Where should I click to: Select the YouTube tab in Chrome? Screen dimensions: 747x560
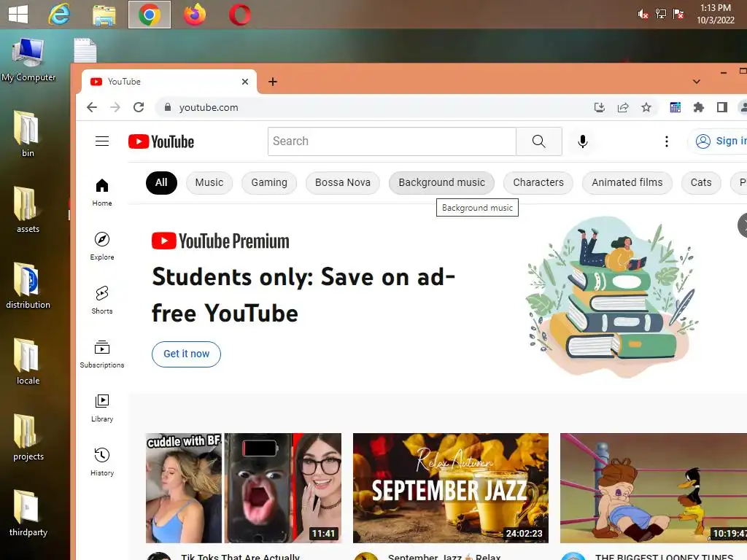[169, 82]
